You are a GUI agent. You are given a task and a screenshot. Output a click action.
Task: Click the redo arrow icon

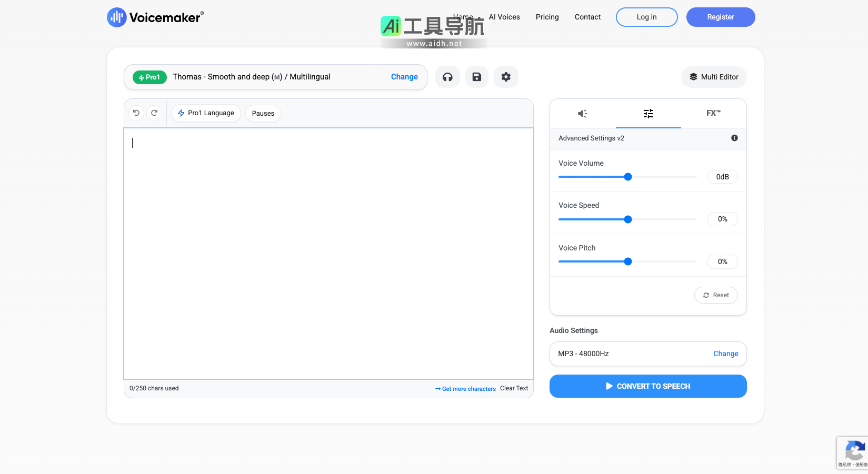pos(154,113)
